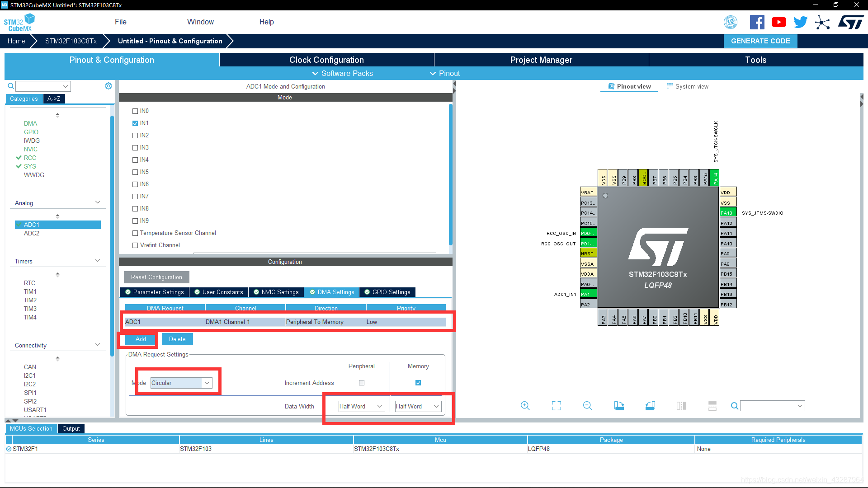The image size is (868, 488).
Task: Click the 10-year anniversary badge icon
Action: [x=731, y=22]
